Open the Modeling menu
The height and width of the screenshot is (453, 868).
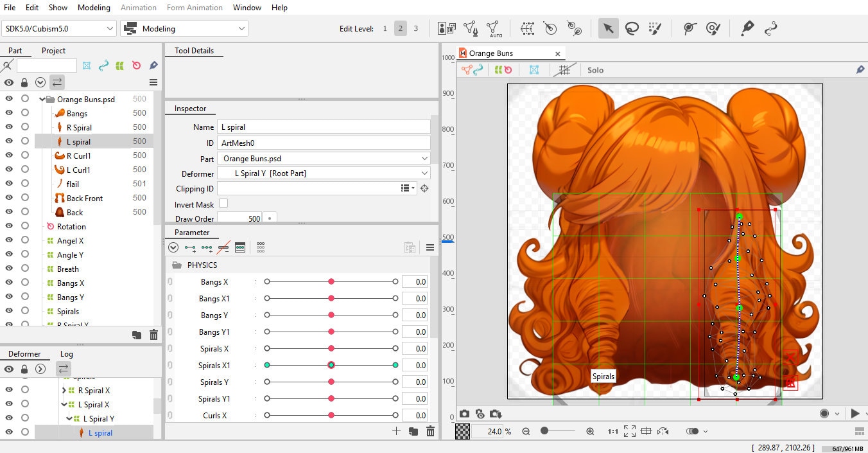click(x=94, y=8)
